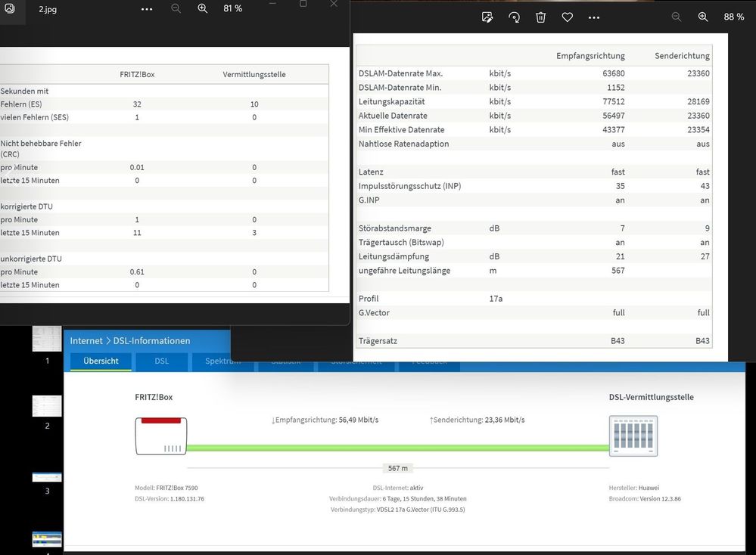Rotate the image in the right viewer
The image size is (756, 555).
(x=514, y=17)
